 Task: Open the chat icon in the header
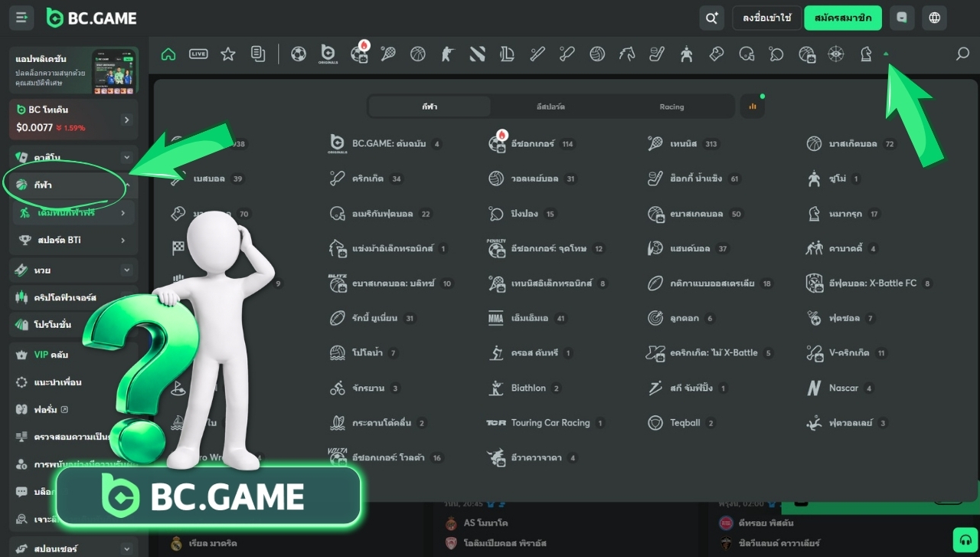click(902, 18)
